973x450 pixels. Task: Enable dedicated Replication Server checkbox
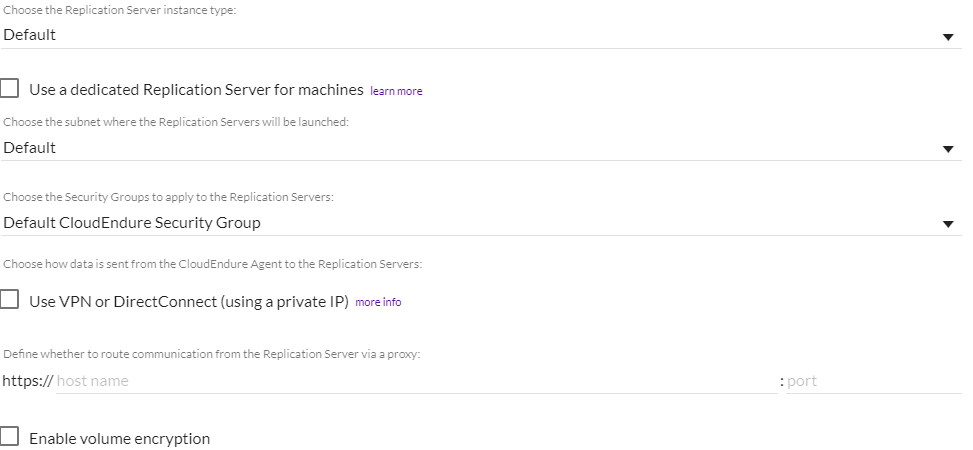pyautogui.click(x=10, y=89)
